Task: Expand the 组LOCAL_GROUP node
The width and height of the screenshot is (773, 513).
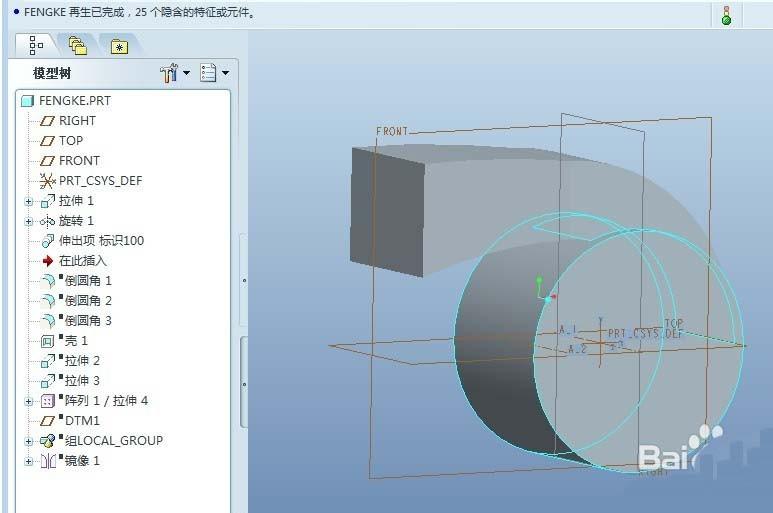Action: (29, 442)
